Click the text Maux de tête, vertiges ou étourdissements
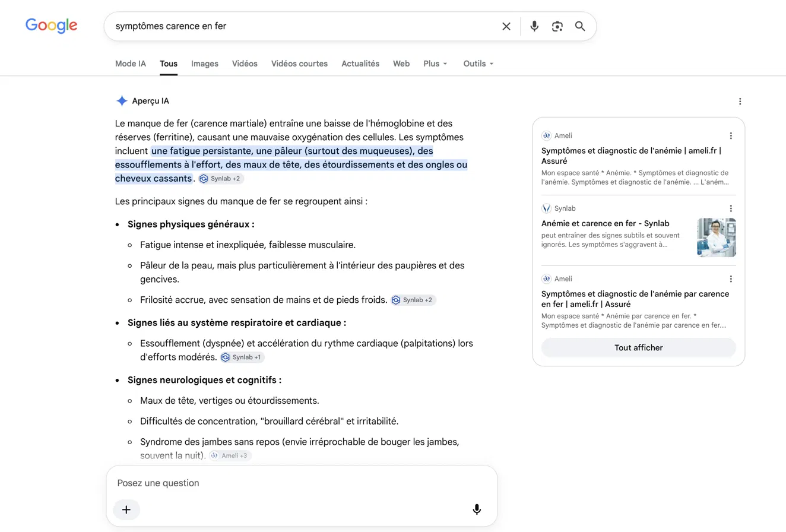 click(230, 400)
